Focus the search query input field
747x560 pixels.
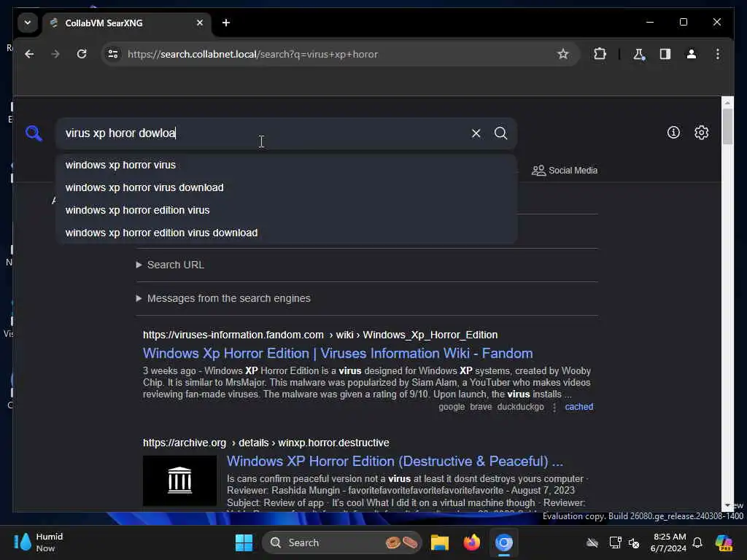pyautogui.click(x=264, y=133)
